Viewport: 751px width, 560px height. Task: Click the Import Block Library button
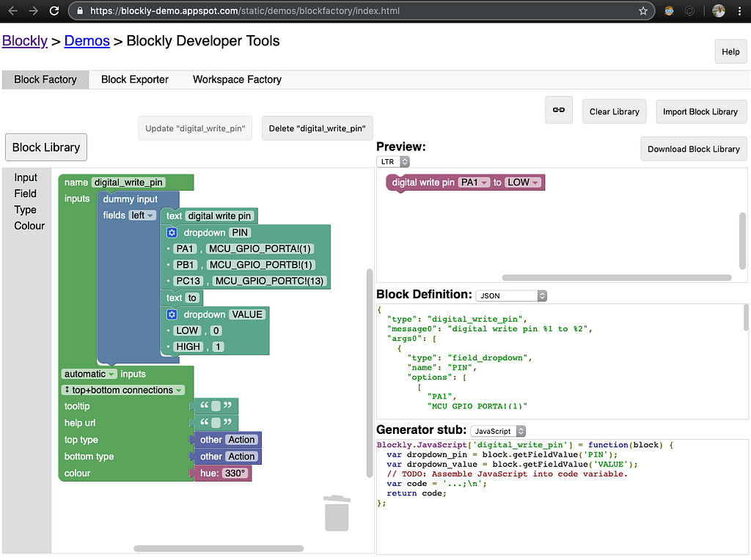(700, 111)
